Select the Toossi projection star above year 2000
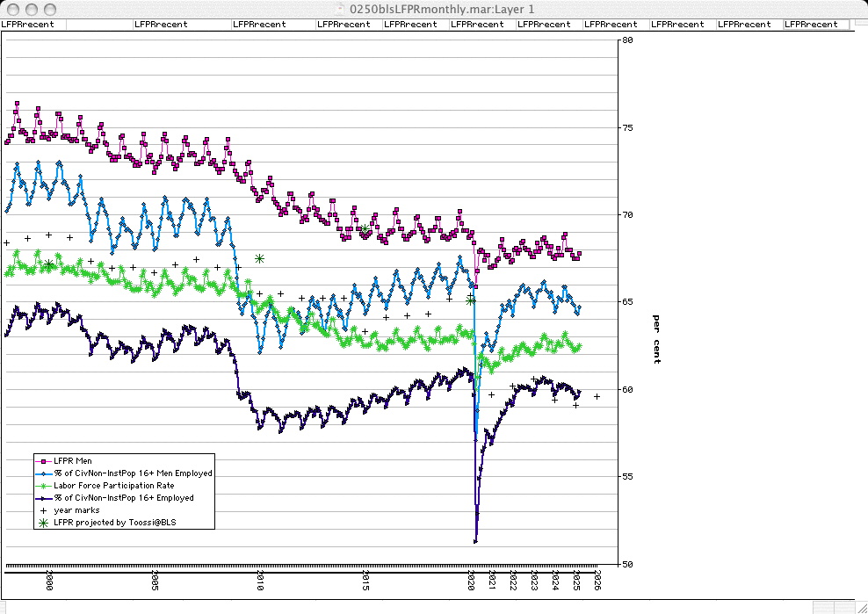This screenshot has width=868, height=614. 48,264
